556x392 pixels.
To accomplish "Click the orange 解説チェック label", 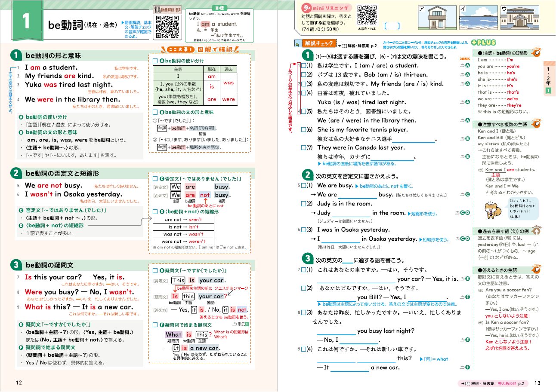I will 319,43.
